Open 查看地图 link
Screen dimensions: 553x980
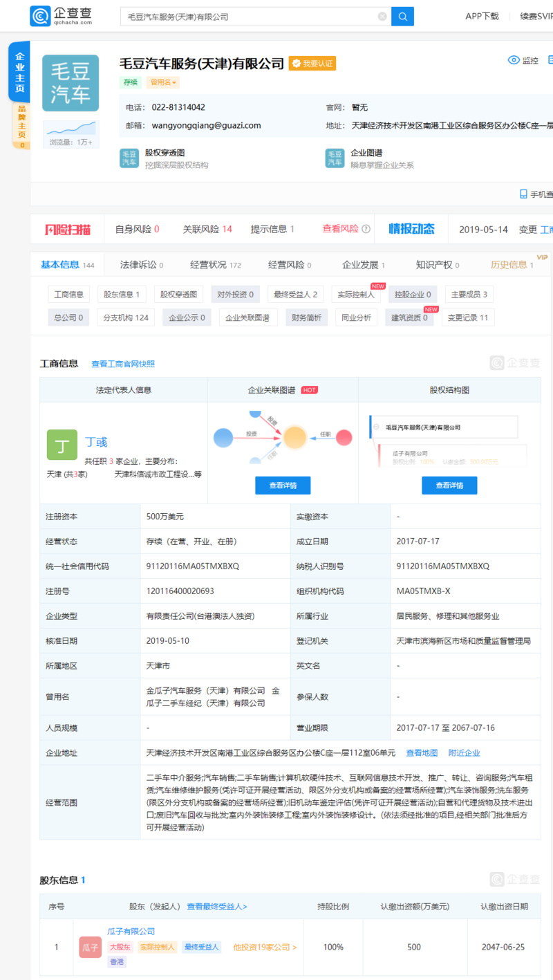pyautogui.click(x=422, y=752)
